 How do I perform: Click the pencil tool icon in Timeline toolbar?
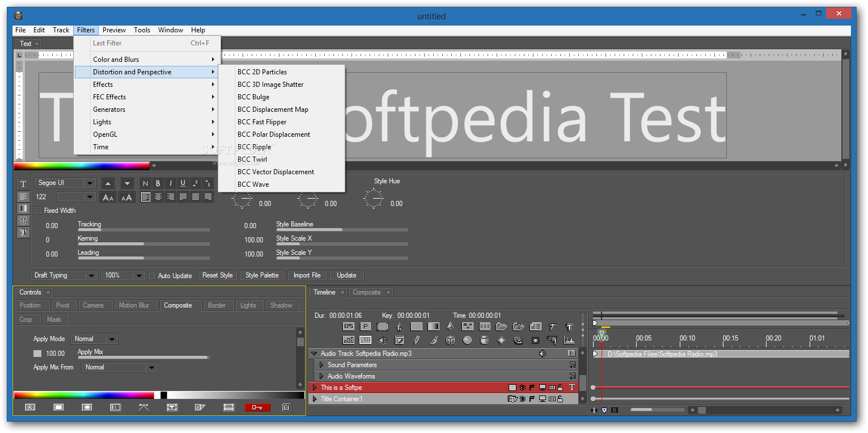point(417,340)
